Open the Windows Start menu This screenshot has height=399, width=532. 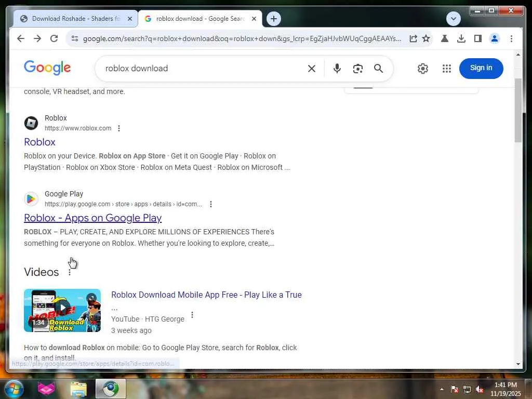click(x=14, y=389)
